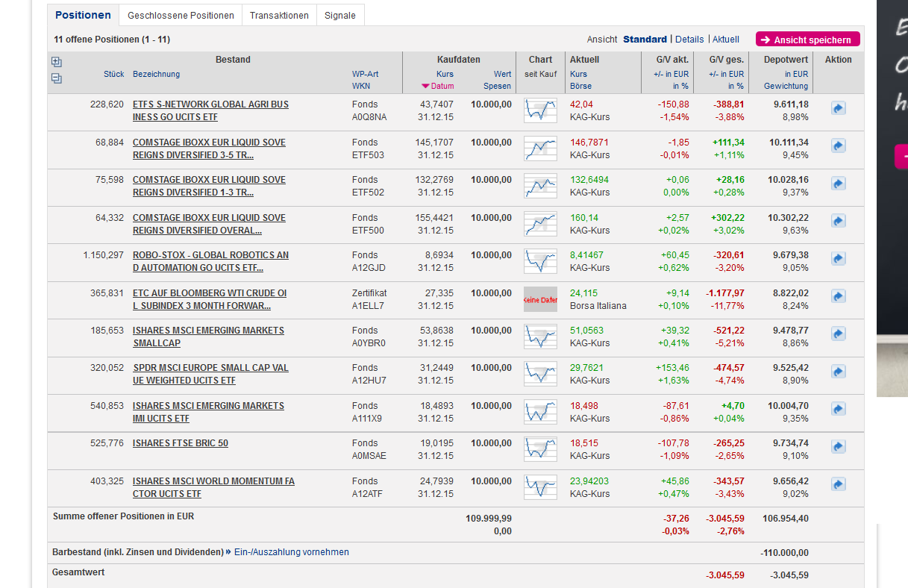Switch view to Details
Viewport: 908px width, 588px height.
click(689, 40)
